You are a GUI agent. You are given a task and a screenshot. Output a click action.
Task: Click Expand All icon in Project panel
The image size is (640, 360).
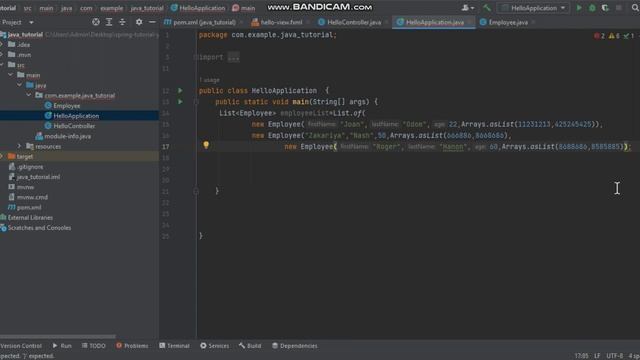[x=109, y=22]
